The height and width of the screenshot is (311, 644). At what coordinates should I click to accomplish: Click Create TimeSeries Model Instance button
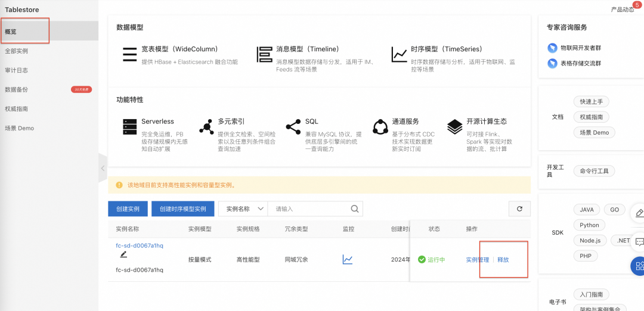pyautogui.click(x=183, y=209)
